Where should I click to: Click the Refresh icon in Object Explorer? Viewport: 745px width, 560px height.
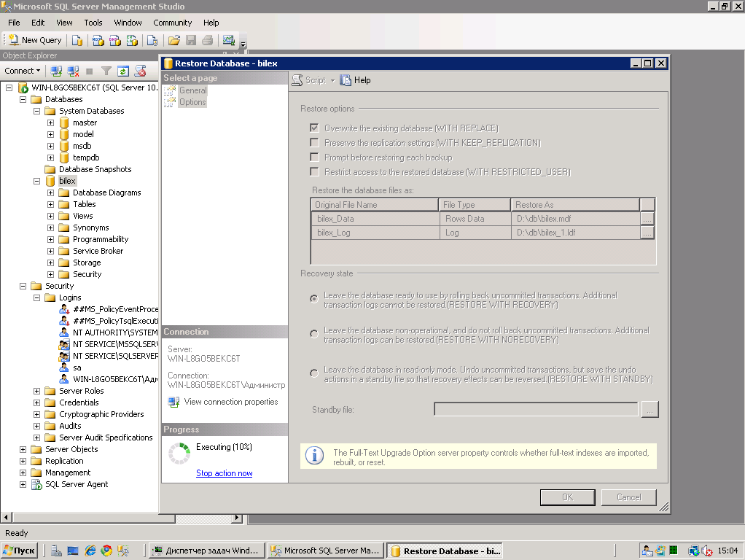(123, 71)
